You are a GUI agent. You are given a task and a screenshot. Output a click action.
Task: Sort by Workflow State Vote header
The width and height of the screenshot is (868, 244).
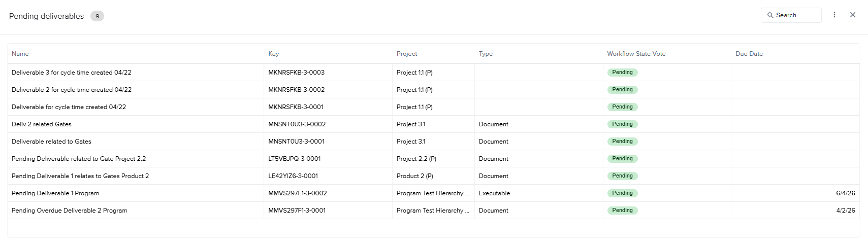tap(636, 54)
